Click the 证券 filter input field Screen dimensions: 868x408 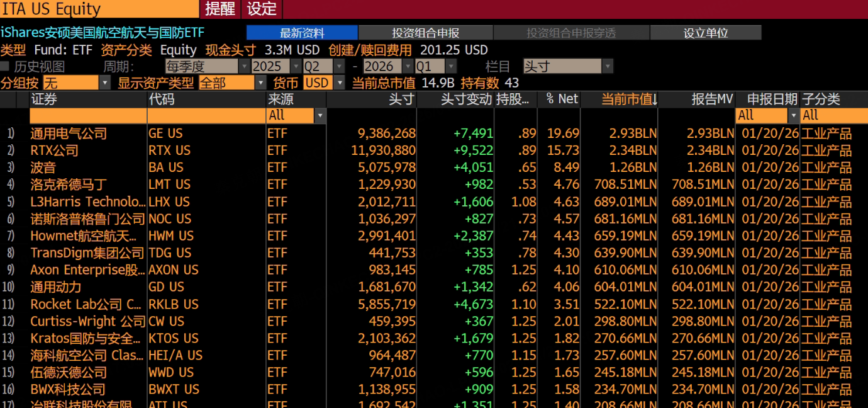tap(88, 115)
